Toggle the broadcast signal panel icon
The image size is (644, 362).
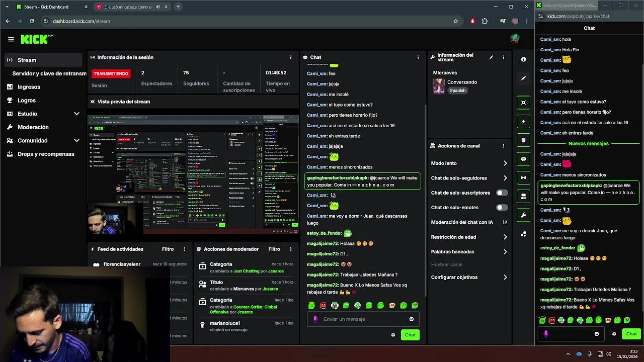tap(524, 177)
